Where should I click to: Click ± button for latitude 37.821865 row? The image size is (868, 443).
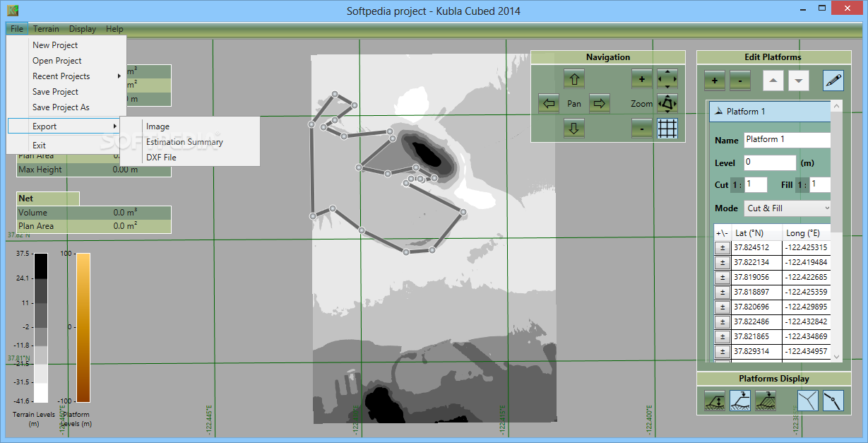(722, 336)
